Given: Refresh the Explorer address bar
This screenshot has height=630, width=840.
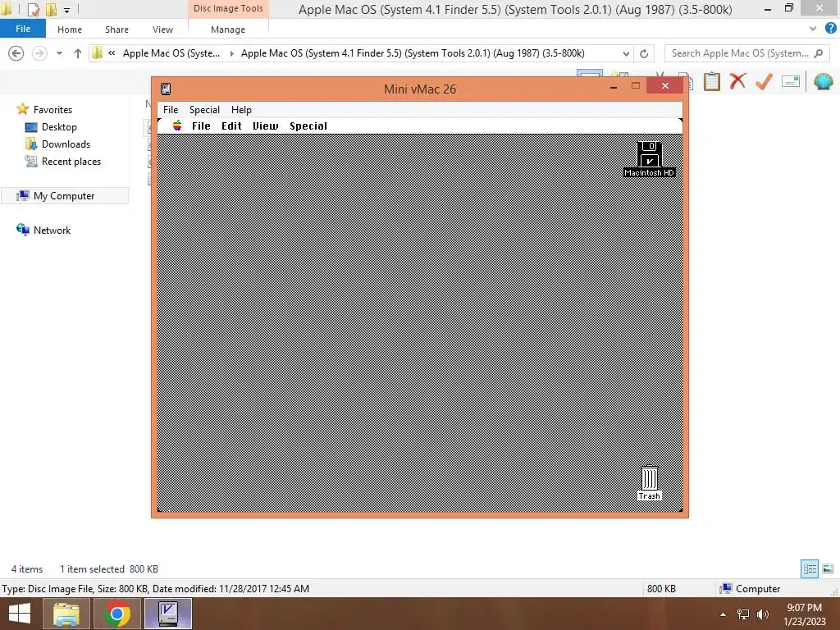Looking at the screenshot, I should (644, 53).
